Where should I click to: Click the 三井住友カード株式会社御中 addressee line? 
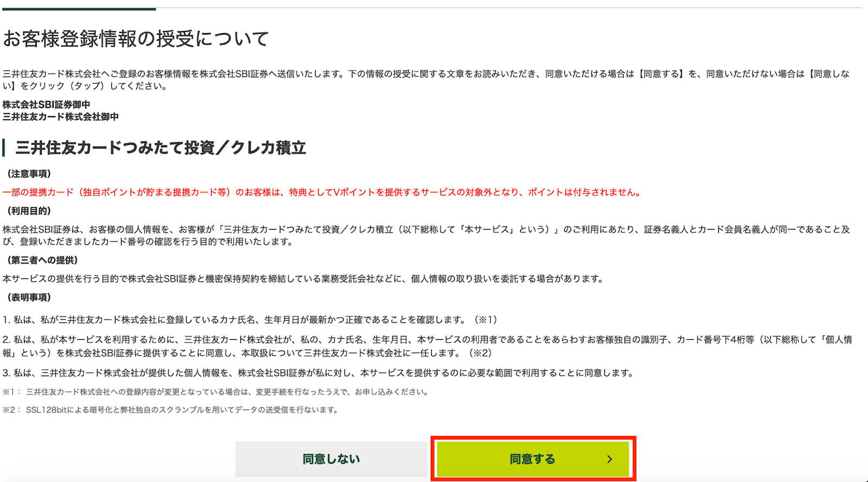point(61,117)
